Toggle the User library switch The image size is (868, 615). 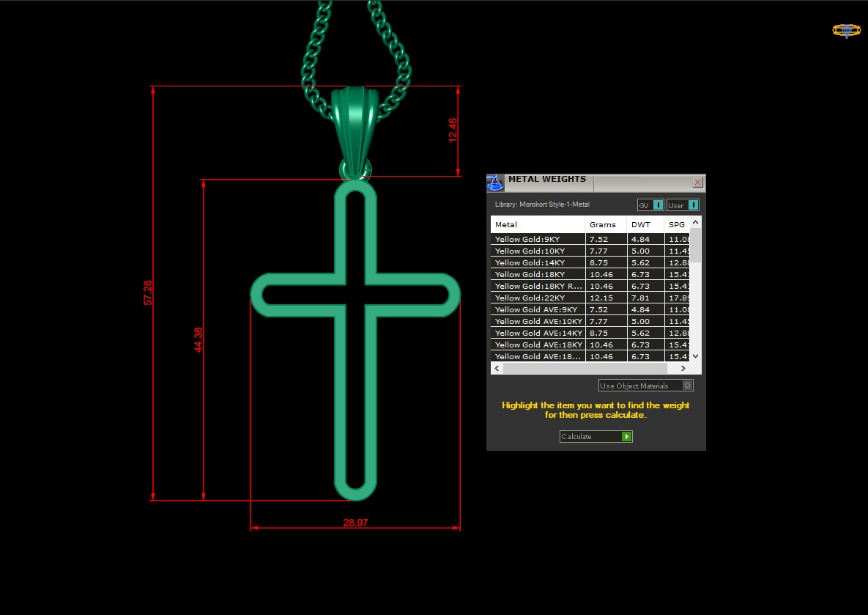[683, 205]
